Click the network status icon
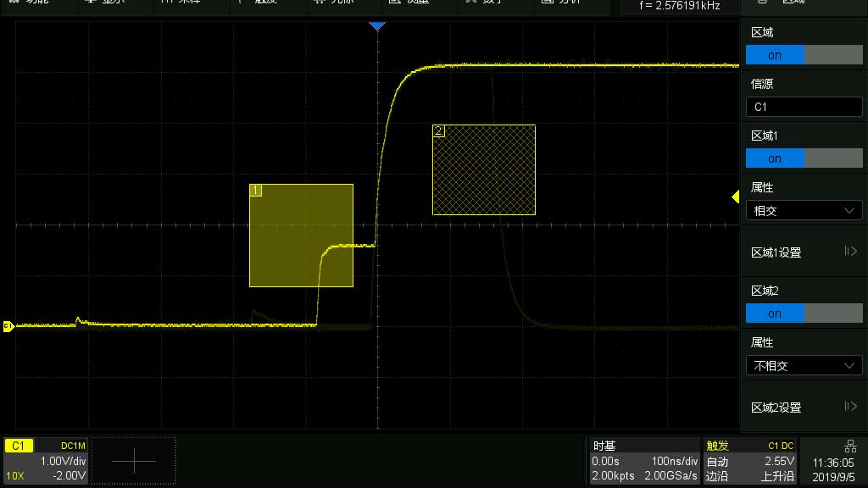 pyautogui.click(x=850, y=446)
